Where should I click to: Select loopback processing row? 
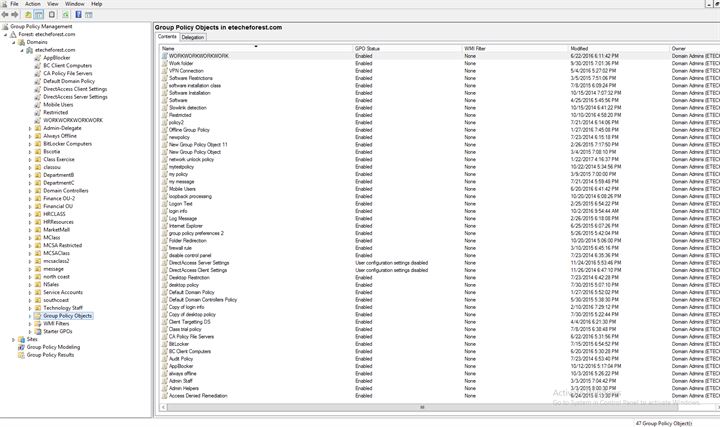(439, 197)
